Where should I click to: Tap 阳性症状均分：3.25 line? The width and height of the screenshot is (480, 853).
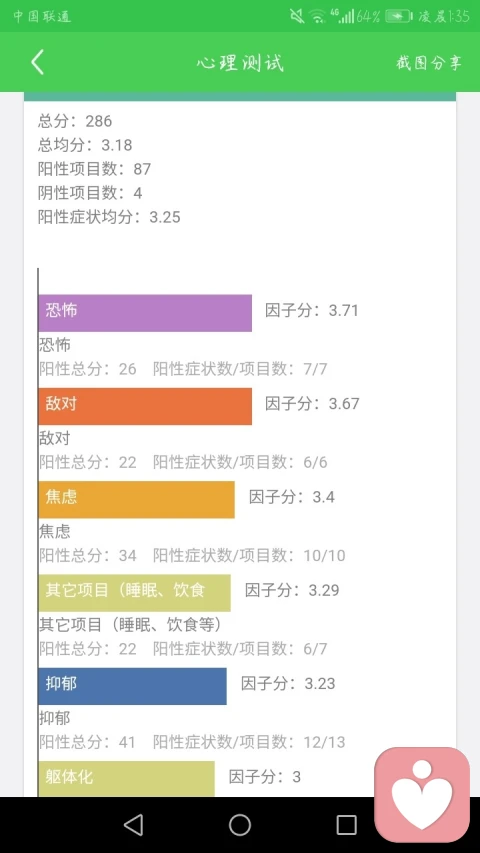pyautogui.click(x=109, y=217)
